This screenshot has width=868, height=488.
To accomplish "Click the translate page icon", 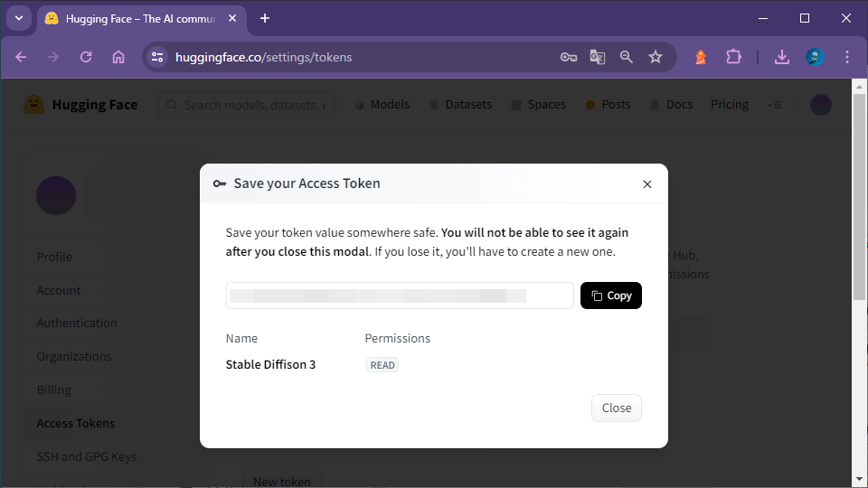I will [598, 57].
